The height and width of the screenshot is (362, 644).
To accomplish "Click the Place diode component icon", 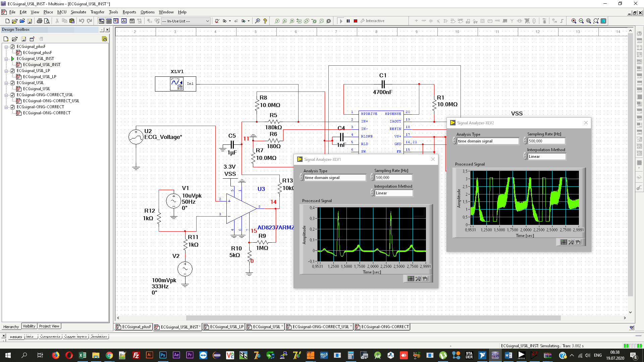I will [431, 21].
